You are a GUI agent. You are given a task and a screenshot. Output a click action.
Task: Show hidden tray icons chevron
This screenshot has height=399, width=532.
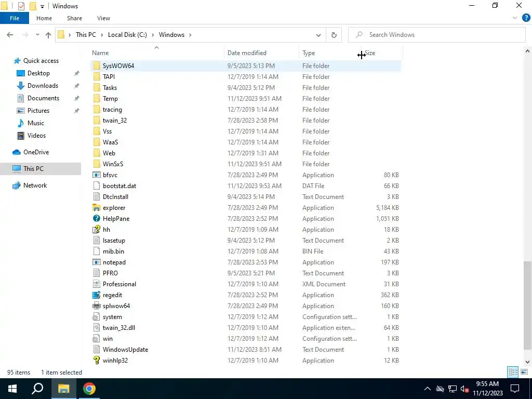pyautogui.click(x=428, y=389)
